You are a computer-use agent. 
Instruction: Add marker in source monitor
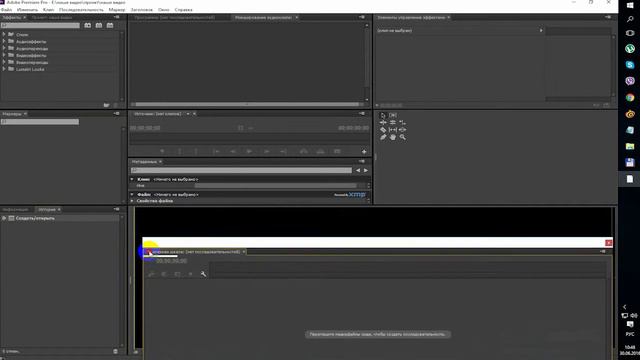point(162,151)
